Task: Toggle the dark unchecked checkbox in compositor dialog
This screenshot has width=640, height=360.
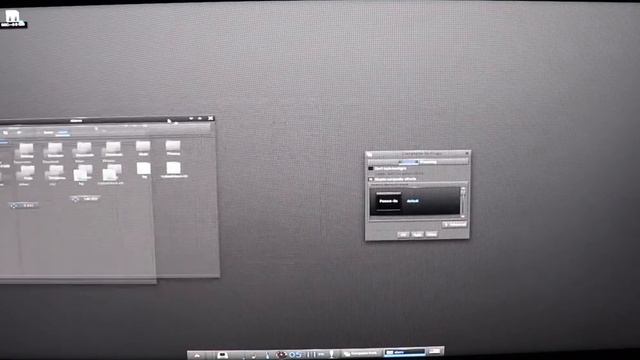Action: [371, 168]
